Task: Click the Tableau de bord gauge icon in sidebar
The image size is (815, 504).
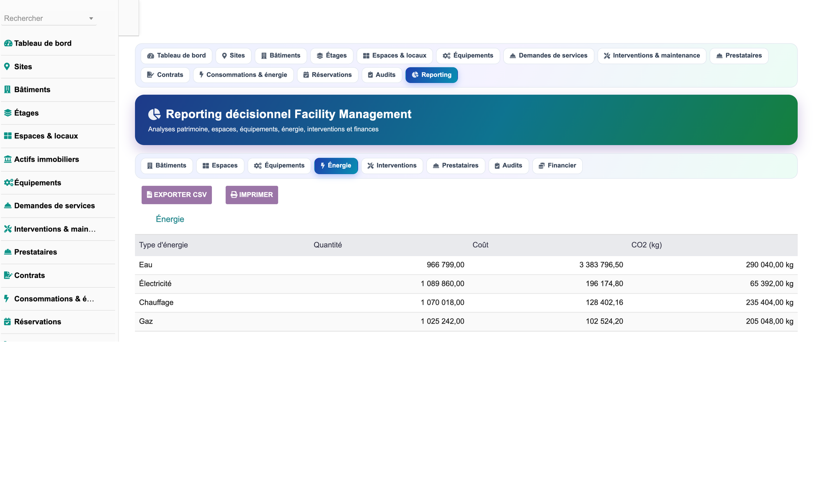Action: click(x=8, y=43)
